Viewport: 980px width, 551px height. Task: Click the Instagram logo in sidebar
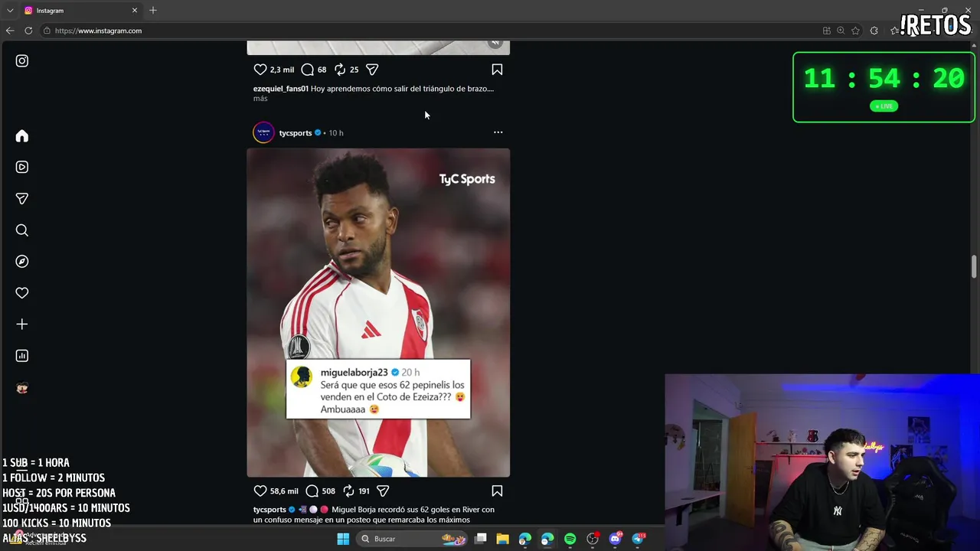[22, 60]
